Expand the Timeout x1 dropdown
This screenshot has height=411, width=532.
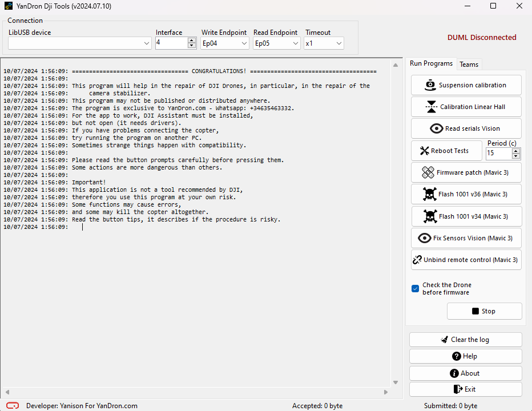pyautogui.click(x=338, y=43)
